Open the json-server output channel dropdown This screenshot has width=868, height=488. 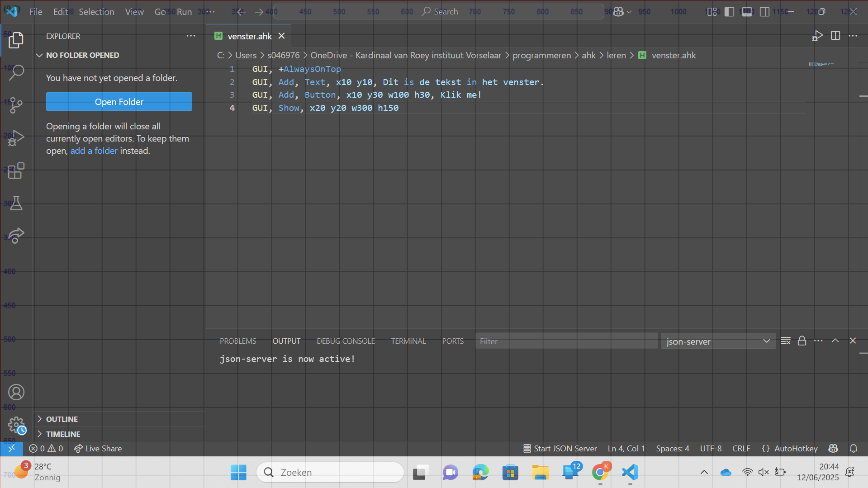[718, 341]
